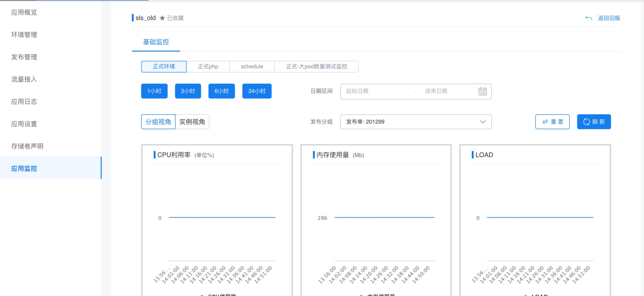Choose the 24小时 time range
Screen dimensions: 644x296
click(x=257, y=91)
